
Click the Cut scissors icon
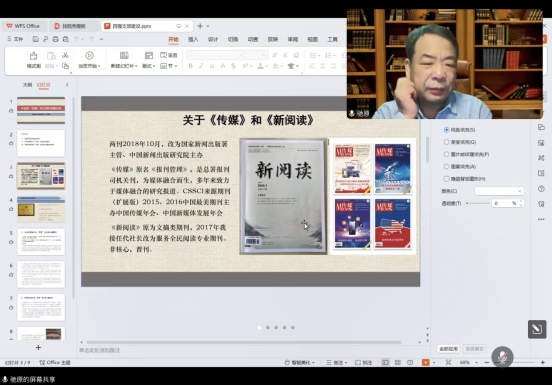coord(65,55)
